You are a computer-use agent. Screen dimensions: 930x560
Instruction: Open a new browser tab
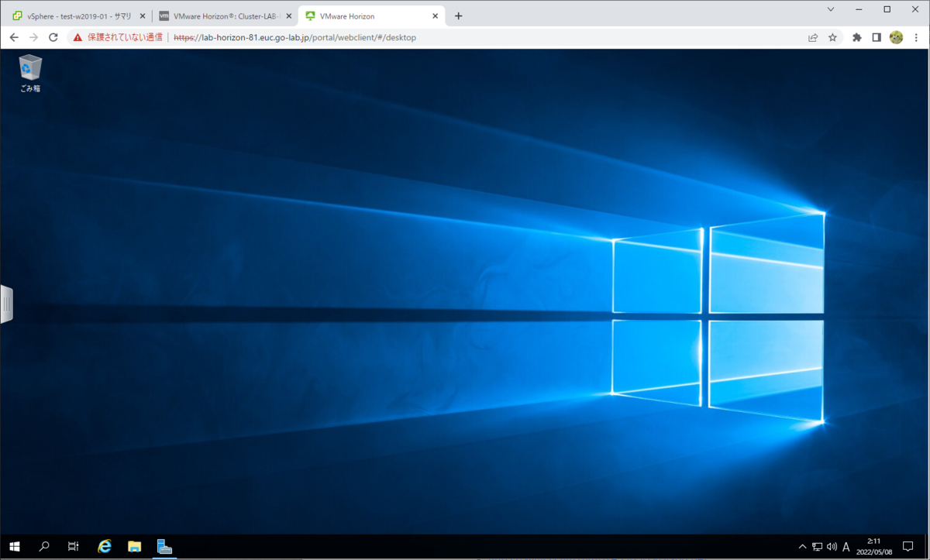click(458, 15)
